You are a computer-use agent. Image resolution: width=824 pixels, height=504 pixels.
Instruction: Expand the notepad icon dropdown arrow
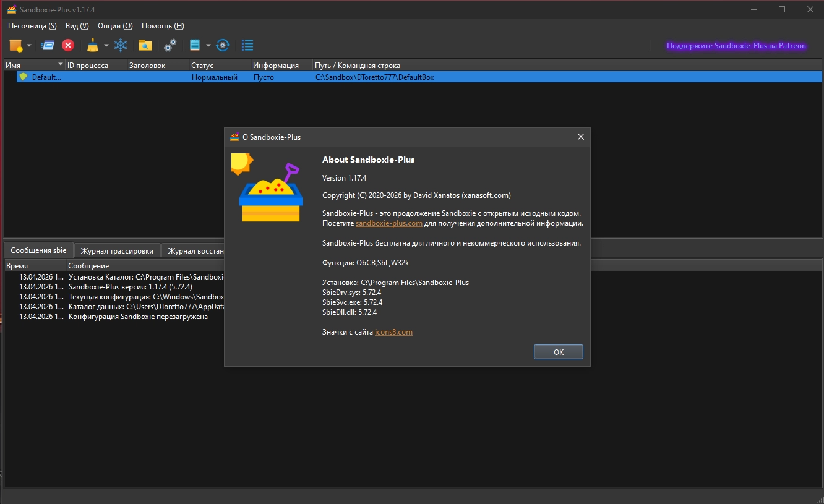point(208,46)
